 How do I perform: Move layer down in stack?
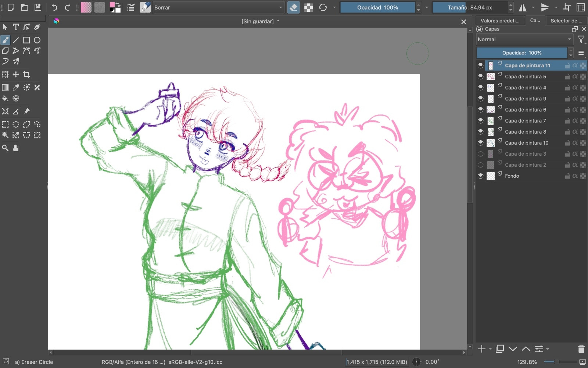(x=513, y=349)
